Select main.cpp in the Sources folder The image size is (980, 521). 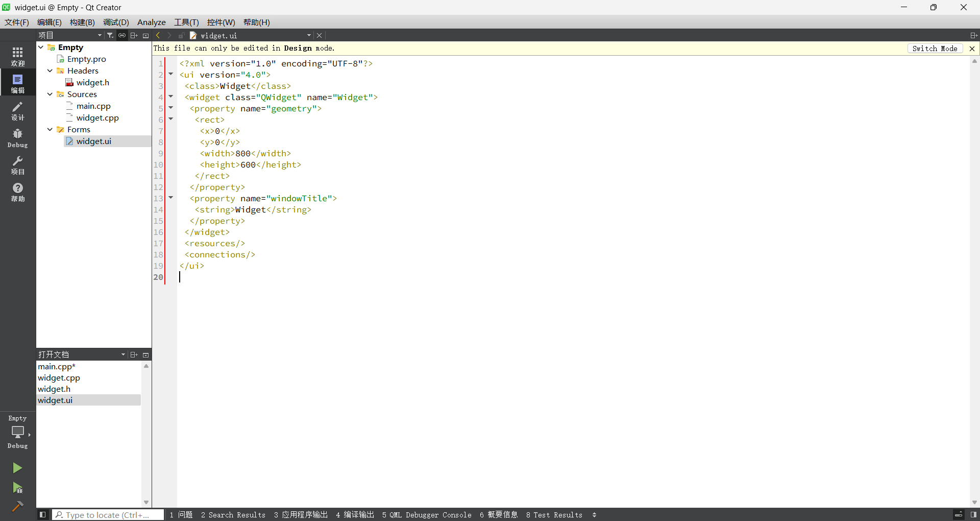93,106
